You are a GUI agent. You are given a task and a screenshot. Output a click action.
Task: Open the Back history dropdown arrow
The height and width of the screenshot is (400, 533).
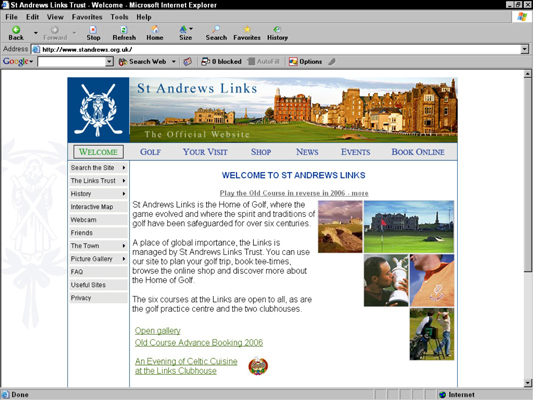36,33
